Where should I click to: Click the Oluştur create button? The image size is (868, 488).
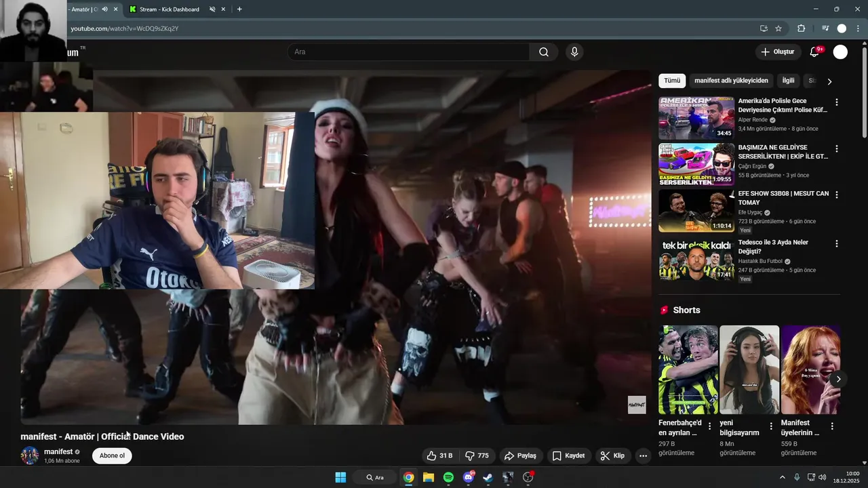click(x=777, y=52)
